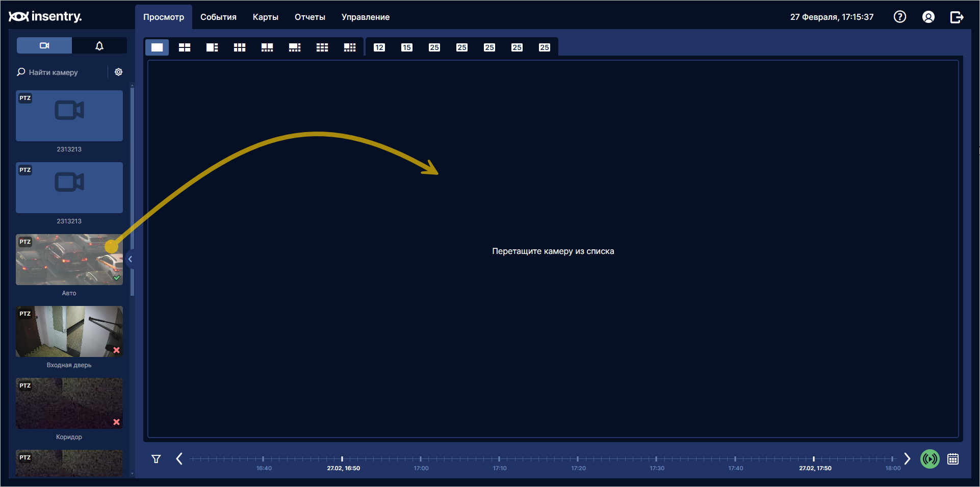Move timeline forward with right chevron
The image size is (980, 487).
(907, 458)
